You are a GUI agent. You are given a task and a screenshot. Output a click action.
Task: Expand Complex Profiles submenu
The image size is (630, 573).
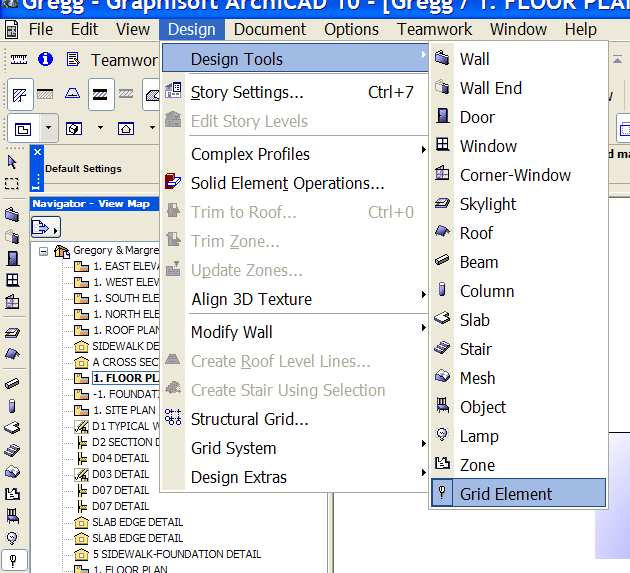[x=295, y=154]
